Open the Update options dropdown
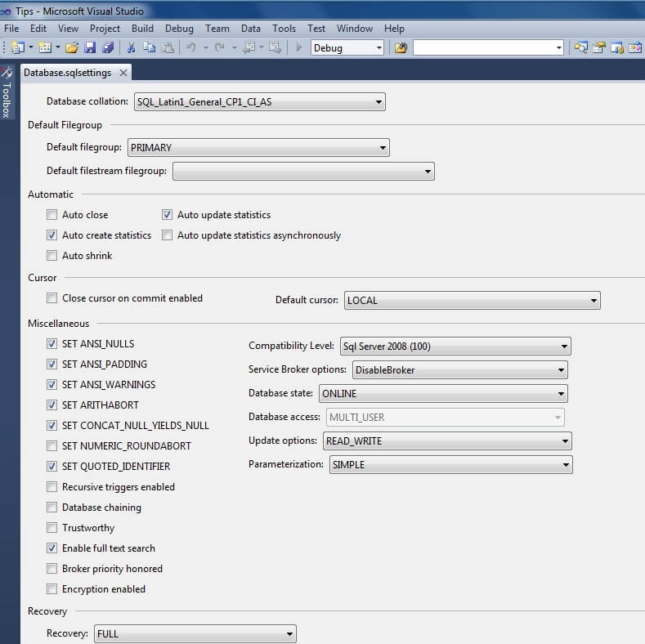 click(447, 441)
